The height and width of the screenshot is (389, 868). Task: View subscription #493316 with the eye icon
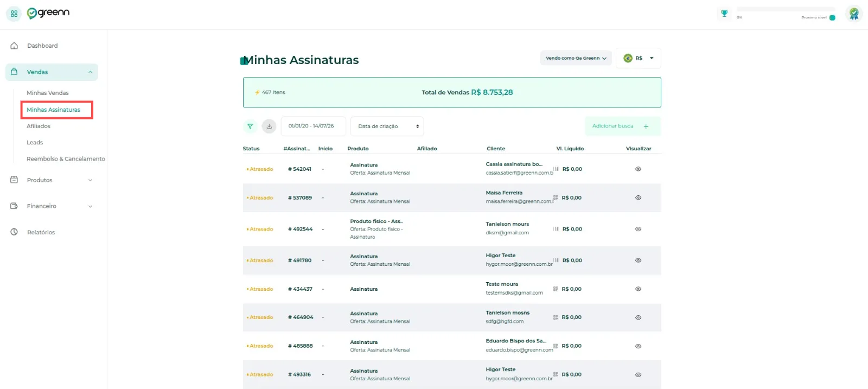coord(638,375)
